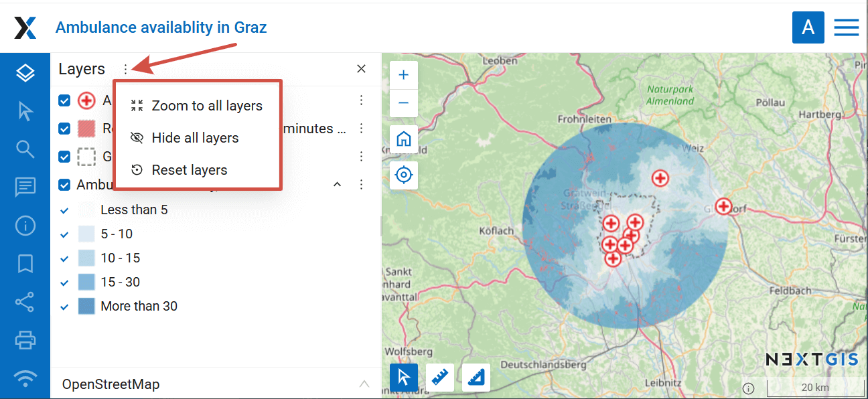
Task: Click the home extent button on map
Action: coord(403,139)
